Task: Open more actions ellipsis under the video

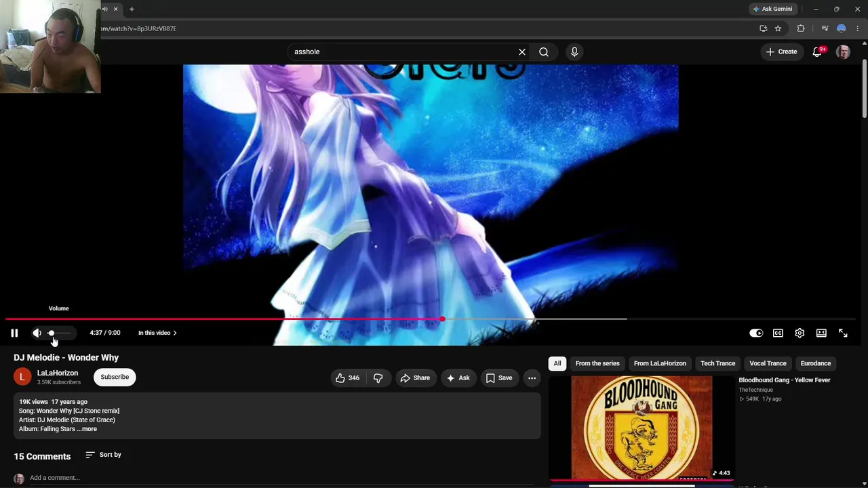Action: (x=532, y=378)
